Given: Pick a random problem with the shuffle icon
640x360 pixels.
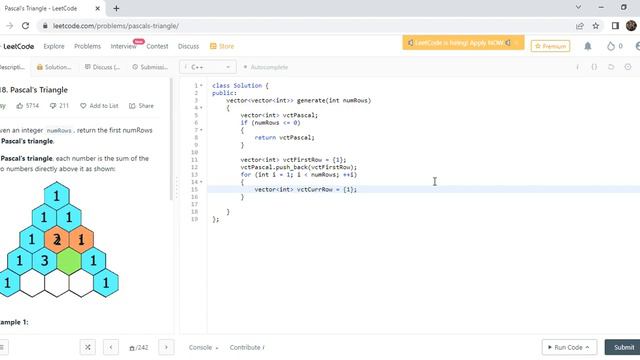Looking at the screenshot, I should coord(87,347).
